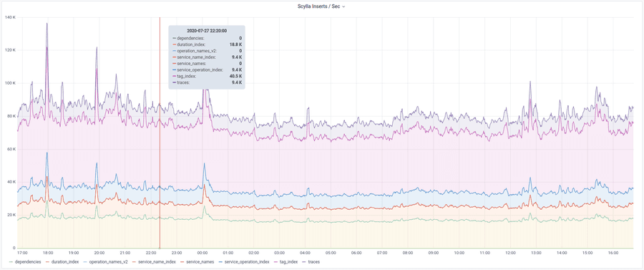Click the 140 K y-axis label
This screenshot has height=270, width=644.
pyautogui.click(x=10, y=17)
